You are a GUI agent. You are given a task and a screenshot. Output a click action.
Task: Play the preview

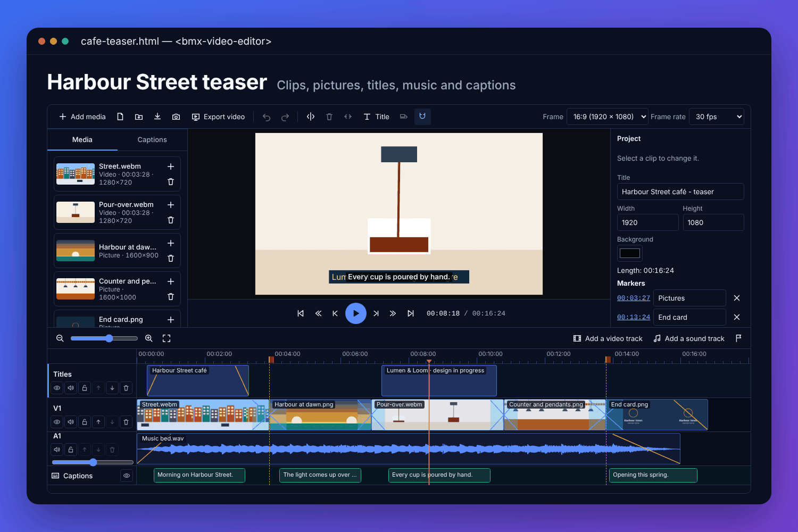pyautogui.click(x=356, y=313)
